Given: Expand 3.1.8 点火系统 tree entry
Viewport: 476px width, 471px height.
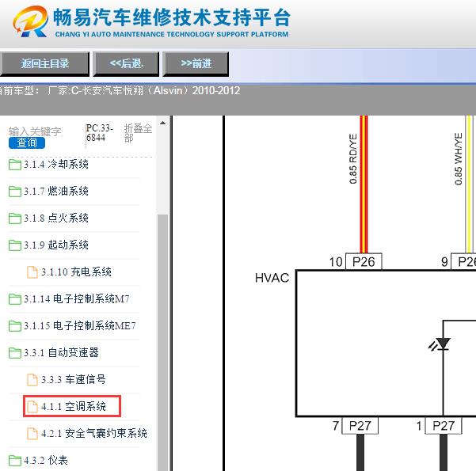Looking at the screenshot, I should [56, 218].
